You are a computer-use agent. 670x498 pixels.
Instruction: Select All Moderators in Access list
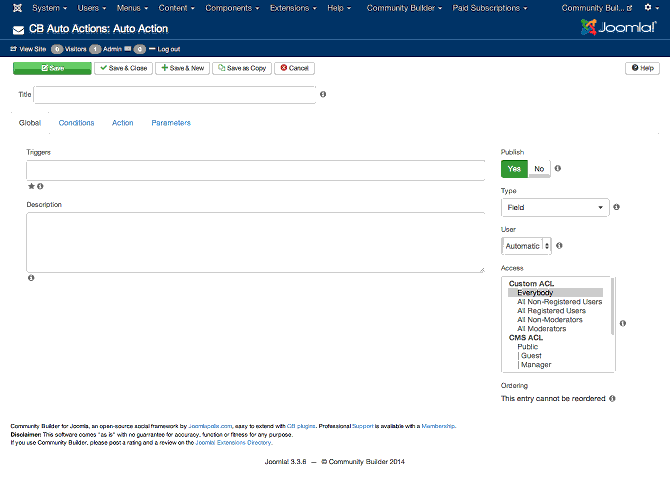541,328
